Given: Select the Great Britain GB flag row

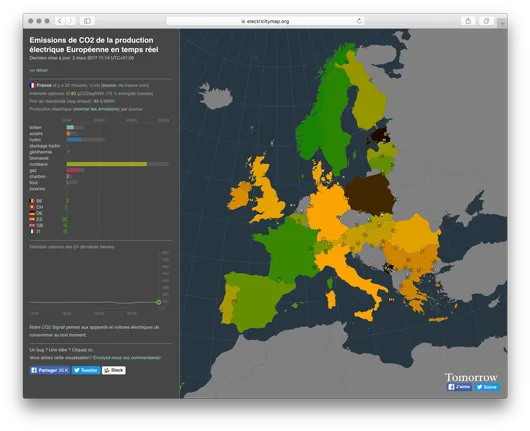Looking at the screenshot, I should [x=36, y=225].
